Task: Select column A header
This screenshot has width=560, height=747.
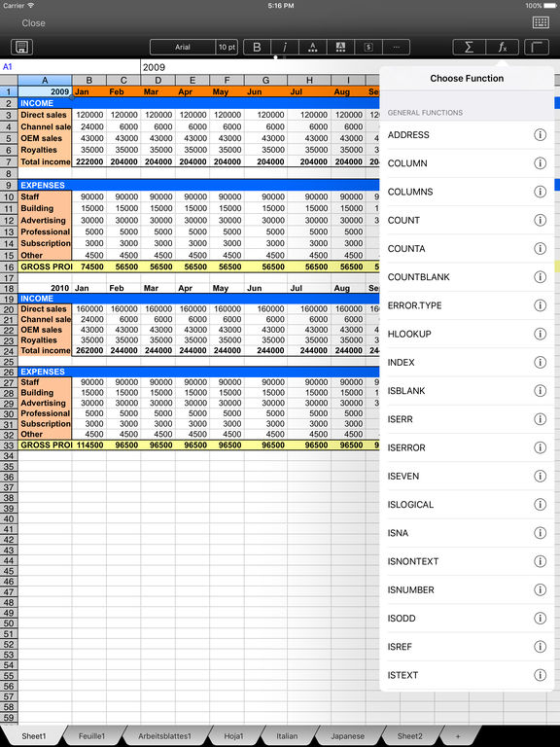Action: pyautogui.click(x=45, y=81)
